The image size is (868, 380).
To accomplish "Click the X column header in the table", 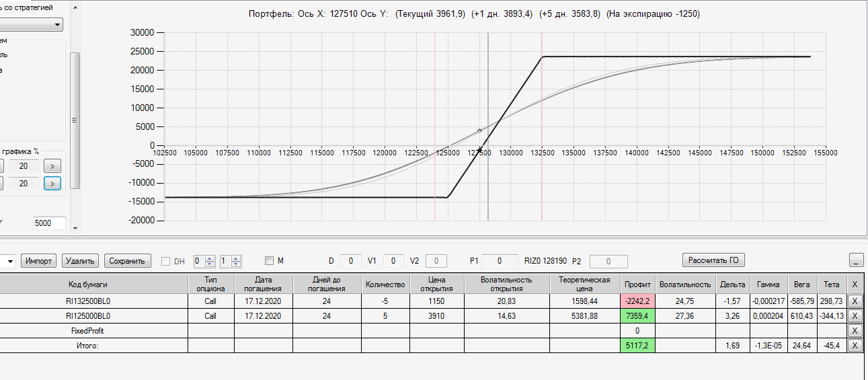I will pyautogui.click(x=855, y=284).
